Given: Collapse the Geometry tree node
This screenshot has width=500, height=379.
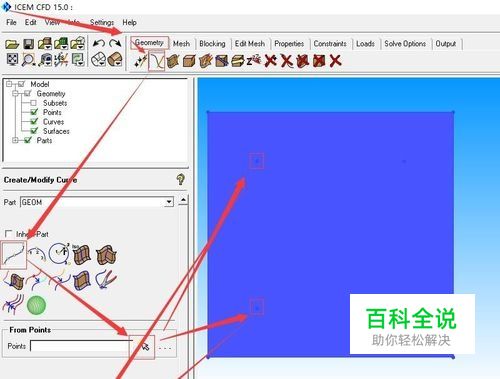Looking at the screenshot, I should (15, 94).
